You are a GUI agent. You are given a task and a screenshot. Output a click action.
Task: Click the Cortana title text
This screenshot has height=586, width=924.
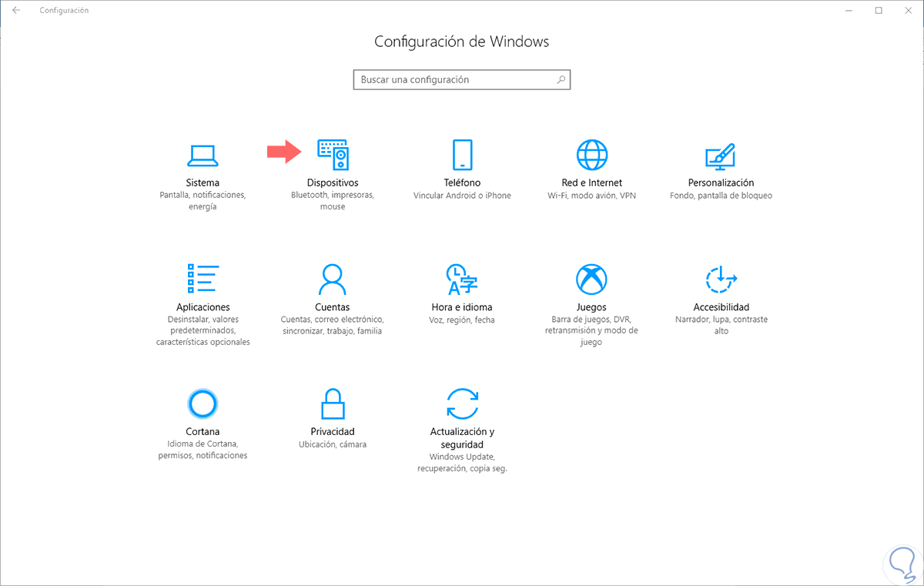click(x=203, y=431)
